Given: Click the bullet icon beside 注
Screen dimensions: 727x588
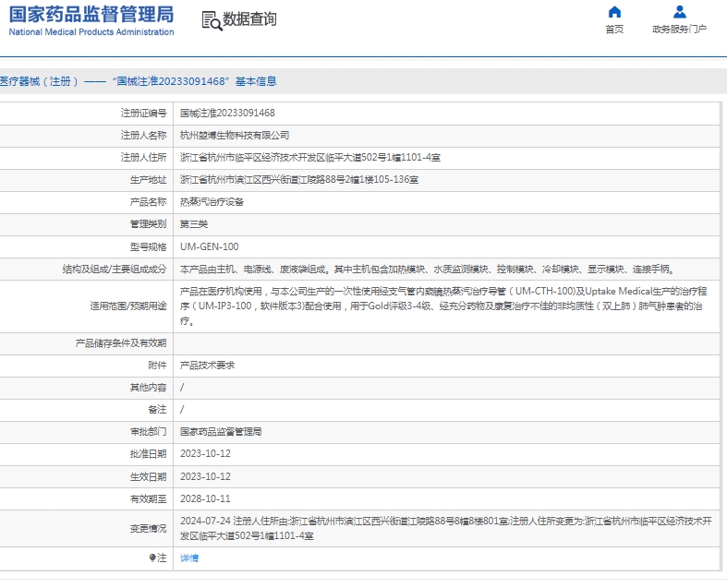Looking at the screenshot, I should point(152,558).
